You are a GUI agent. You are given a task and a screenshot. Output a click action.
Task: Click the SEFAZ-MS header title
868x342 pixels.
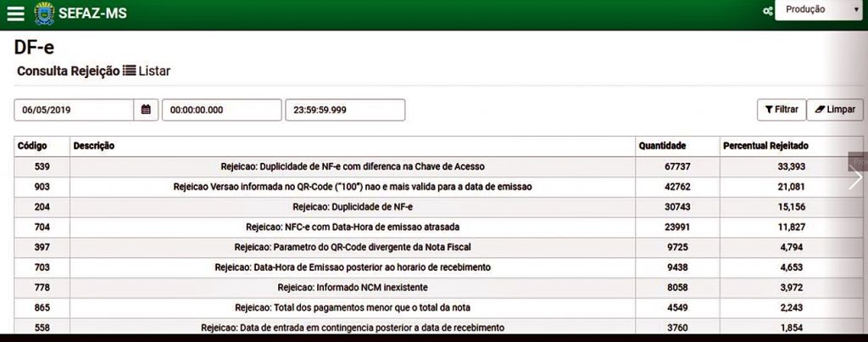[x=92, y=14]
